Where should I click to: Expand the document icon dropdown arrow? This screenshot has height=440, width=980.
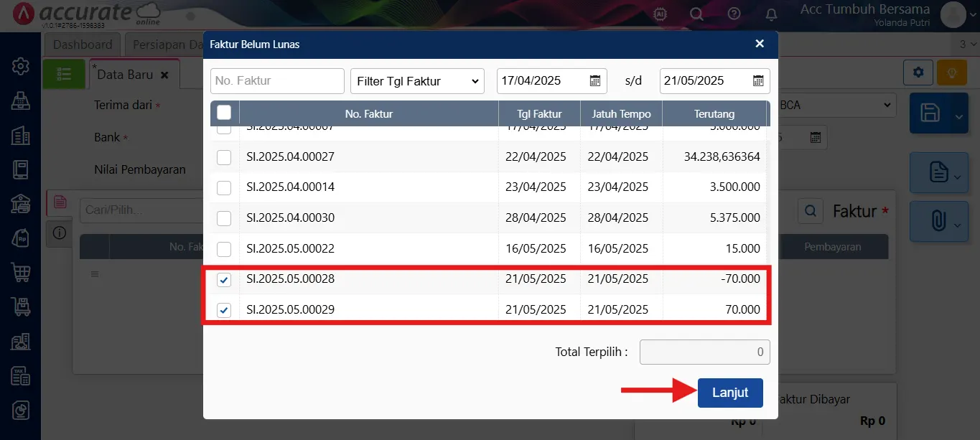point(958,176)
